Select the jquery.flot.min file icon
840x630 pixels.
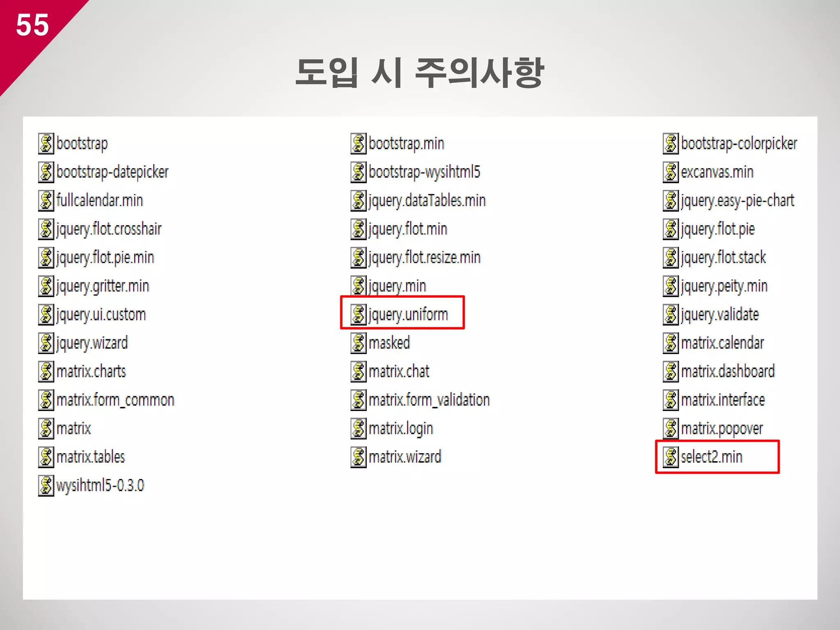pyautogui.click(x=358, y=229)
